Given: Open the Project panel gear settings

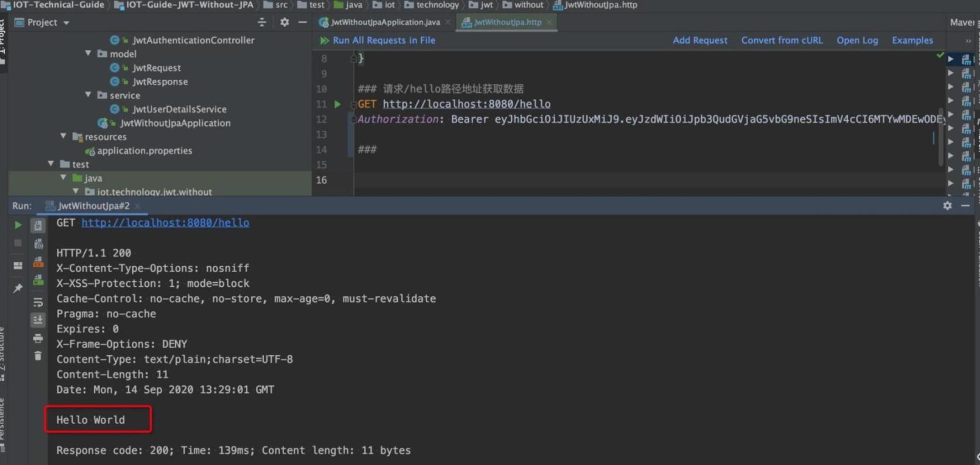Looking at the screenshot, I should pos(285,22).
